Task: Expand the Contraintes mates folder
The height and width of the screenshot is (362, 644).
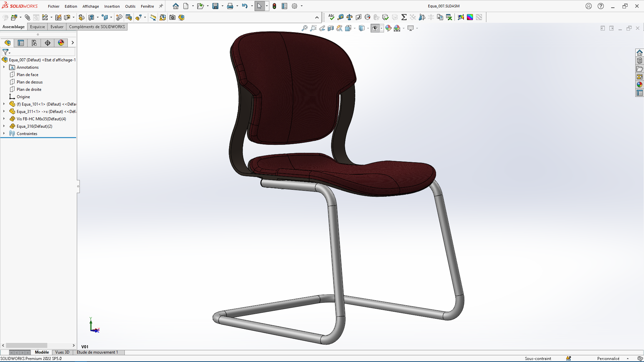Action: pos(4,134)
